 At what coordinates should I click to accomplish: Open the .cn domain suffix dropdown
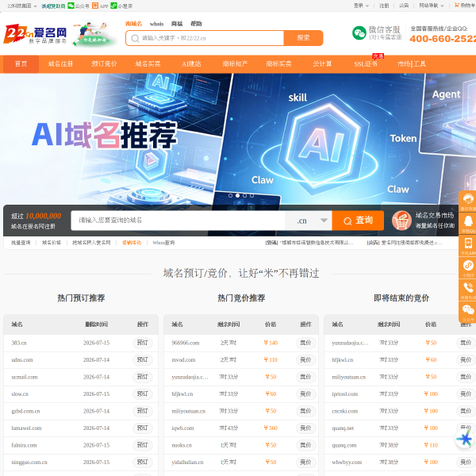point(309,221)
